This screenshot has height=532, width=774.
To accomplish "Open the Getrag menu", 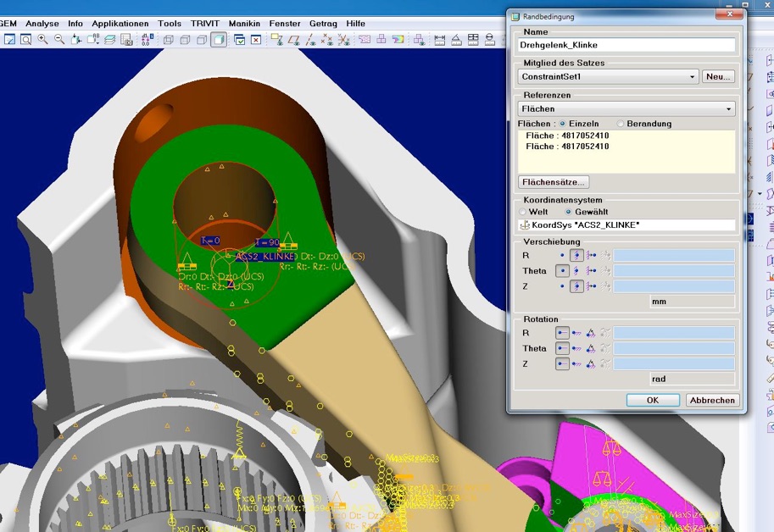I will 323,24.
